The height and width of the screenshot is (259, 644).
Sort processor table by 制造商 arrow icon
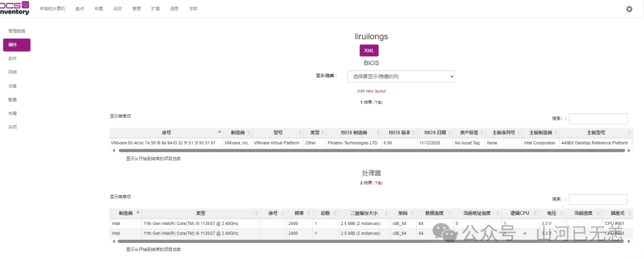coord(138,212)
